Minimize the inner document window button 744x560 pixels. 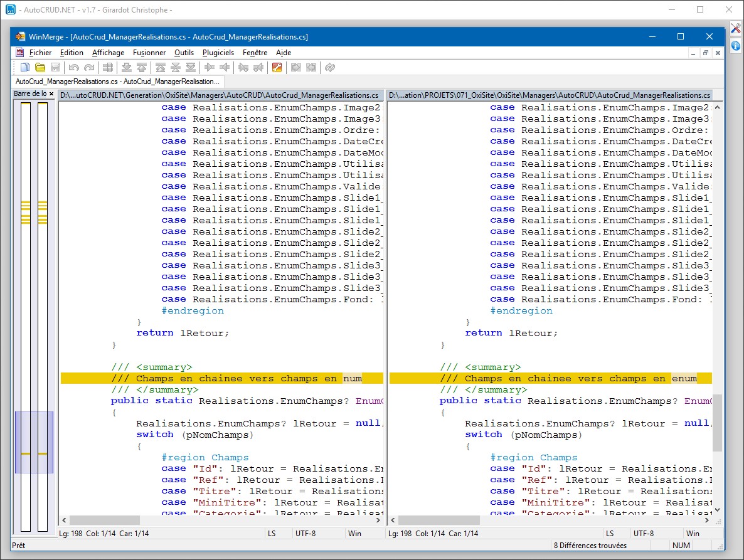pyautogui.click(x=693, y=53)
